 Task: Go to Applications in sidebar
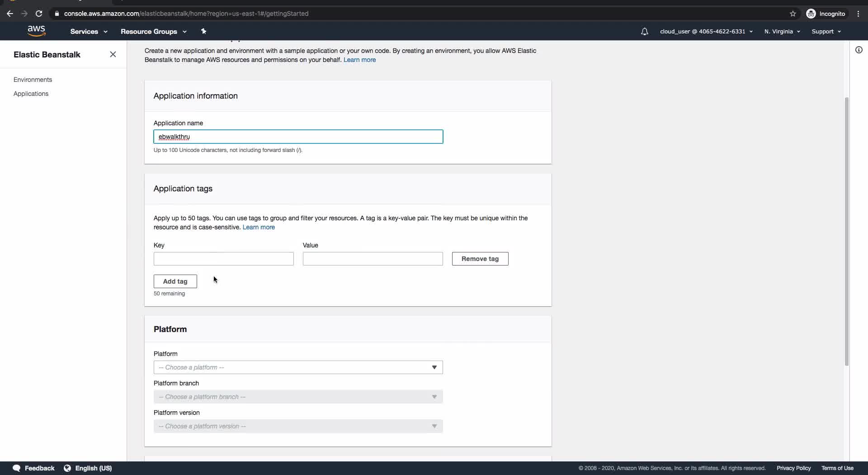click(31, 94)
